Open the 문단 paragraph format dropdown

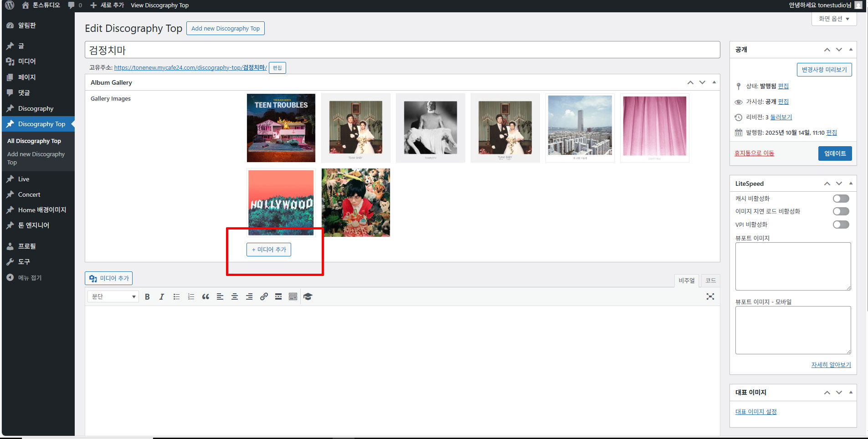point(113,296)
